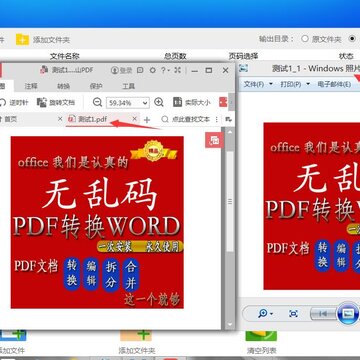The image size is (360, 360).
Task: Close the 测试1.pdf tab
Action: pos(135,119)
